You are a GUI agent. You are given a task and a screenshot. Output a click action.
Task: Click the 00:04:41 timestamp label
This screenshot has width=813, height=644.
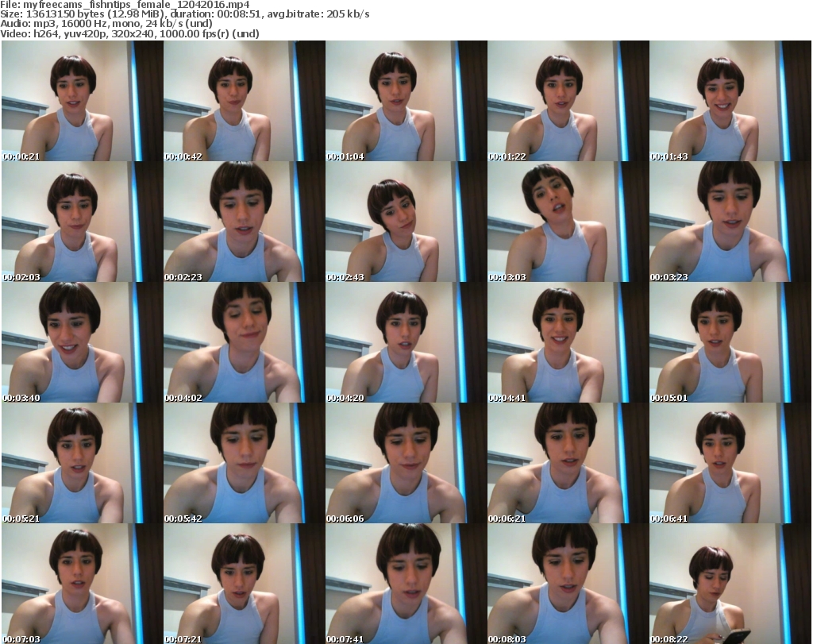507,398
